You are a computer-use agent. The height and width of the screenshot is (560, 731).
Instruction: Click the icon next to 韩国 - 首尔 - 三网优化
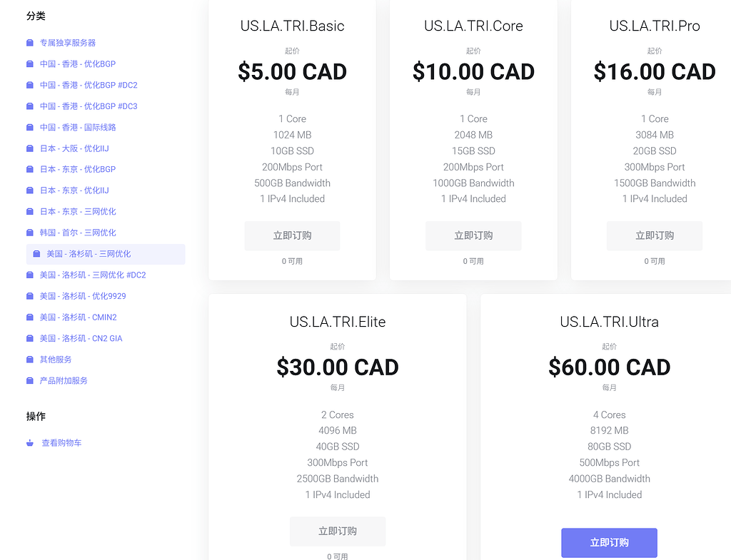point(30,233)
